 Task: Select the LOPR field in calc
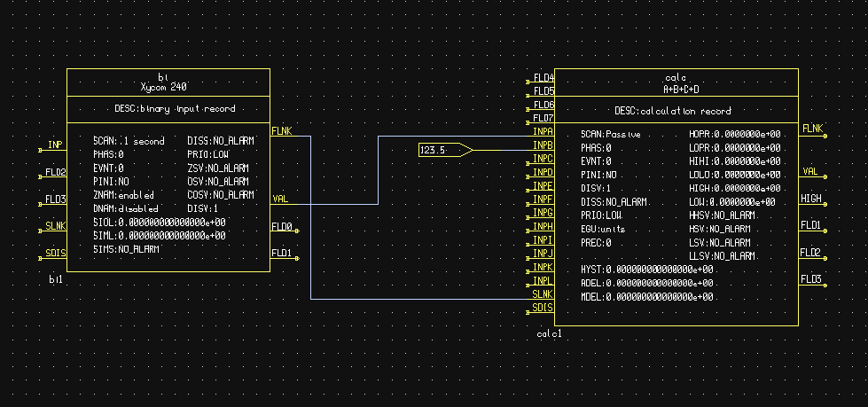(x=735, y=148)
